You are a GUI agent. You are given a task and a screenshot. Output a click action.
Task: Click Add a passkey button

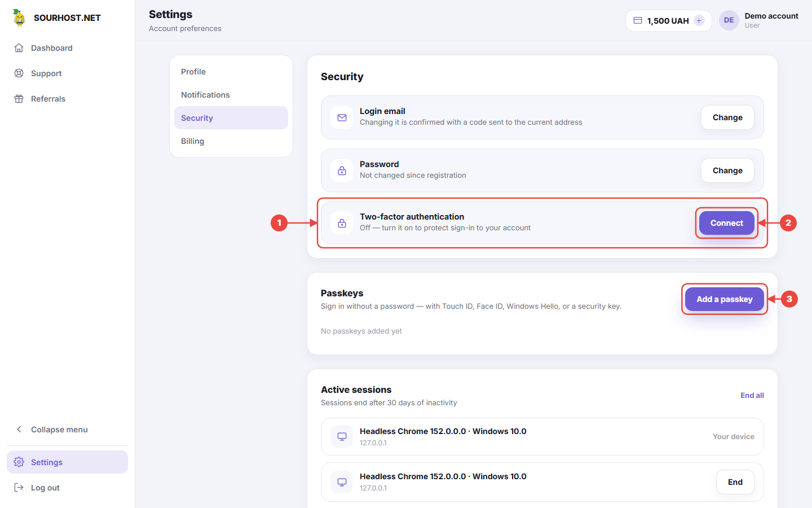click(x=725, y=299)
